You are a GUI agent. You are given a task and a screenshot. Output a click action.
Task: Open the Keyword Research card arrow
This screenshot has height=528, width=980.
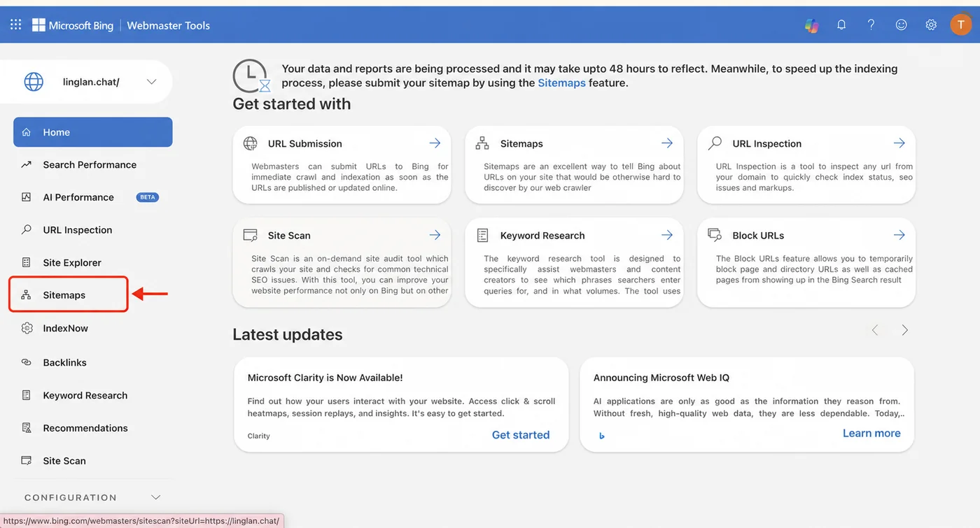pyautogui.click(x=667, y=235)
